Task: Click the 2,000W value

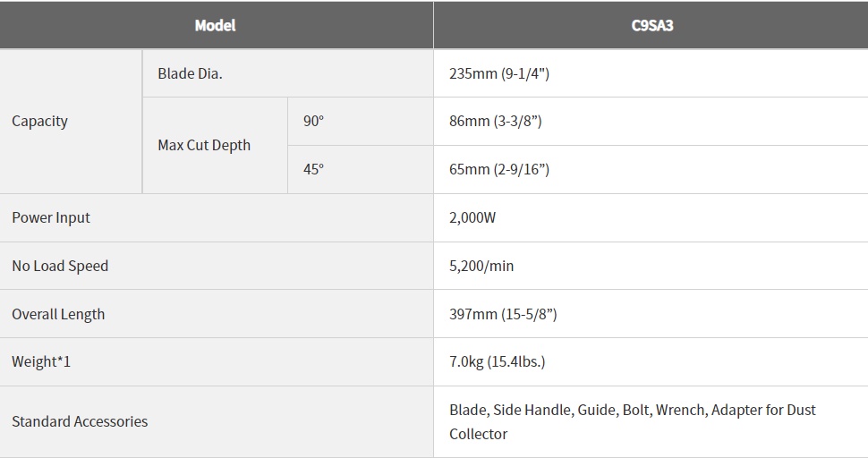Action: point(472,218)
